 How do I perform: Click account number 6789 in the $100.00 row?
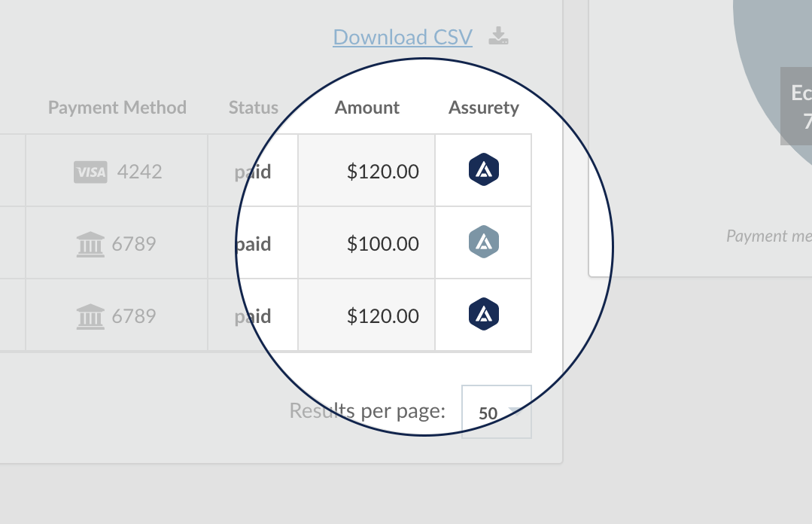point(134,244)
